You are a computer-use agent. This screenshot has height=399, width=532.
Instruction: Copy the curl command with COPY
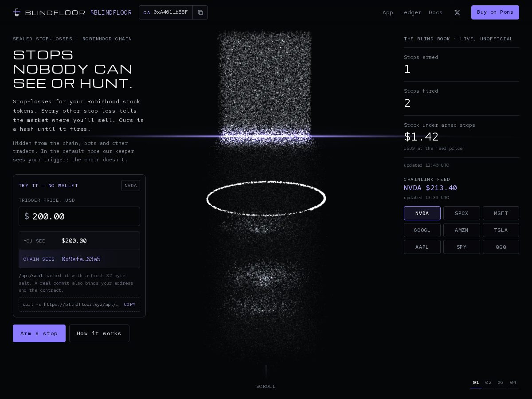click(x=130, y=305)
